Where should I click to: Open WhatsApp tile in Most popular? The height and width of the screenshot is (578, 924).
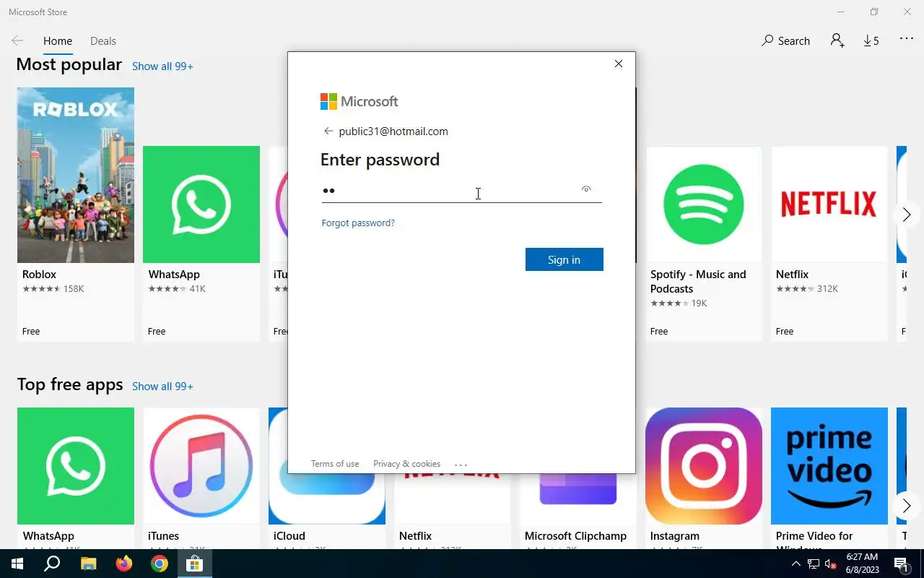coord(201,243)
